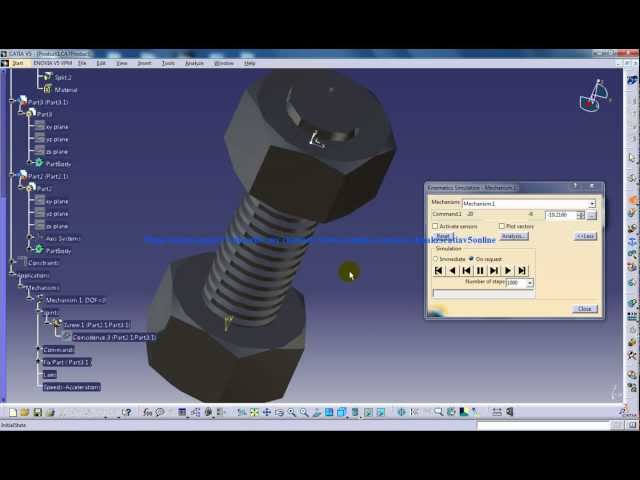Viewport: 640px width, 480px height.
Task: Click the Shading mode icon
Action: (355, 412)
